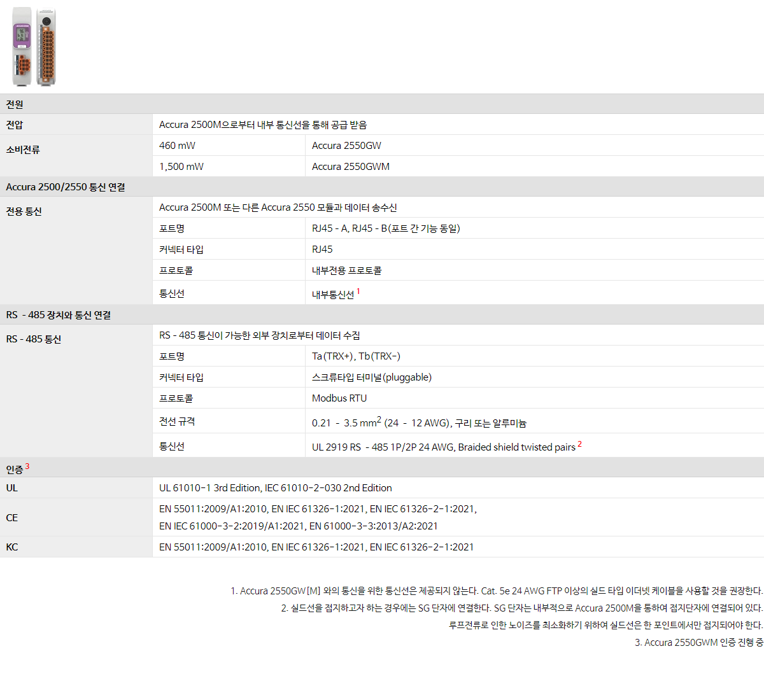Screen dimensions: 764x700
Task: Select the '전선 규격' label
Action: point(177,421)
